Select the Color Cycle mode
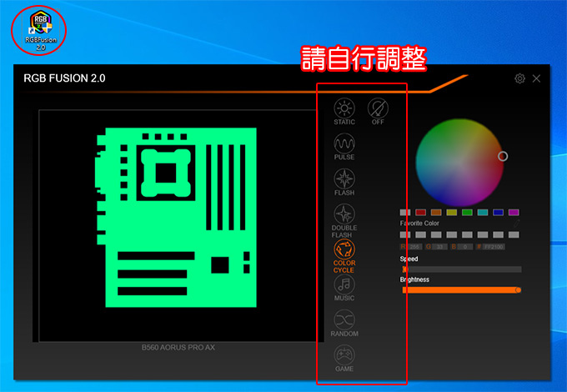This screenshot has height=392, width=567. pos(344,256)
